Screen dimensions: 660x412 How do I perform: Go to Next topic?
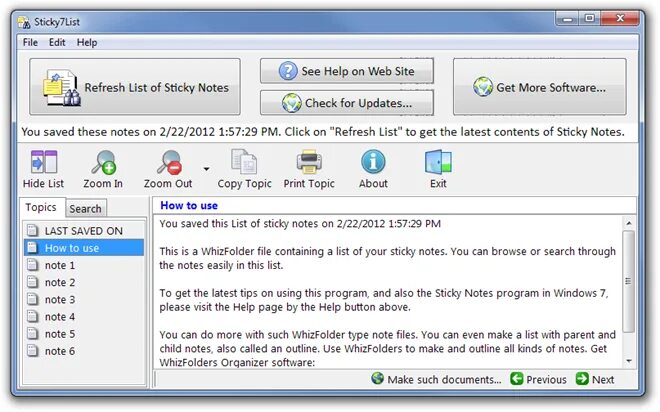point(595,379)
